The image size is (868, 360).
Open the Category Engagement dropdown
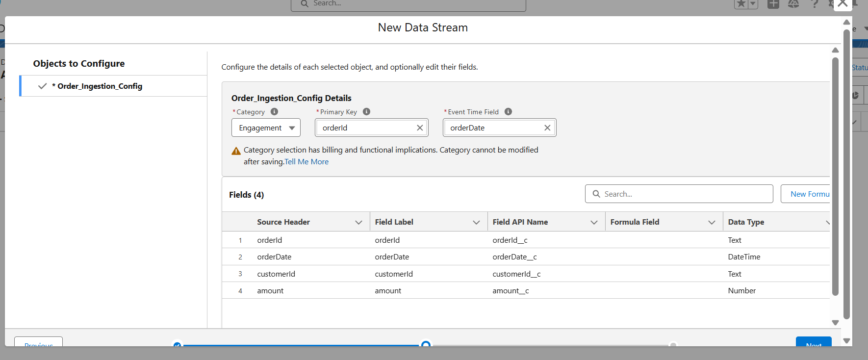[266, 128]
